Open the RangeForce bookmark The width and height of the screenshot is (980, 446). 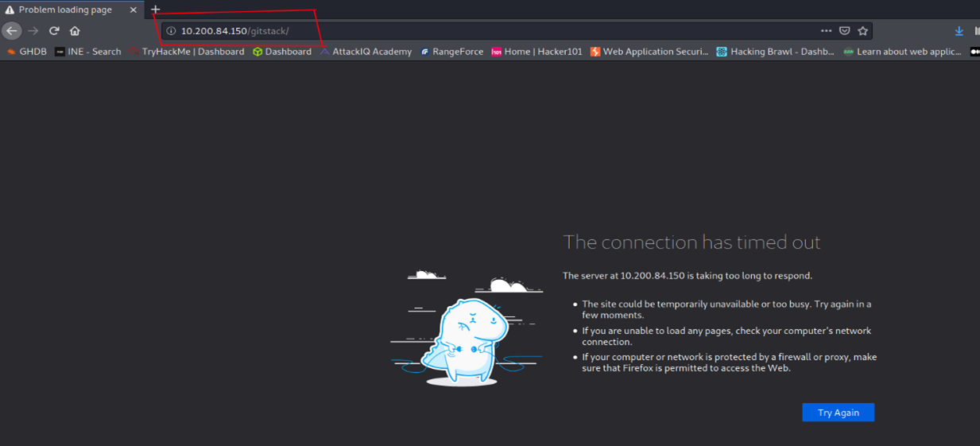pyautogui.click(x=451, y=52)
